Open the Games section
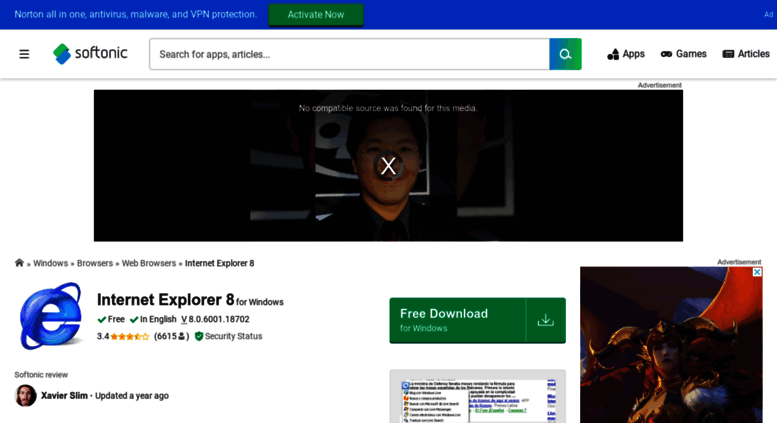 [683, 54]
